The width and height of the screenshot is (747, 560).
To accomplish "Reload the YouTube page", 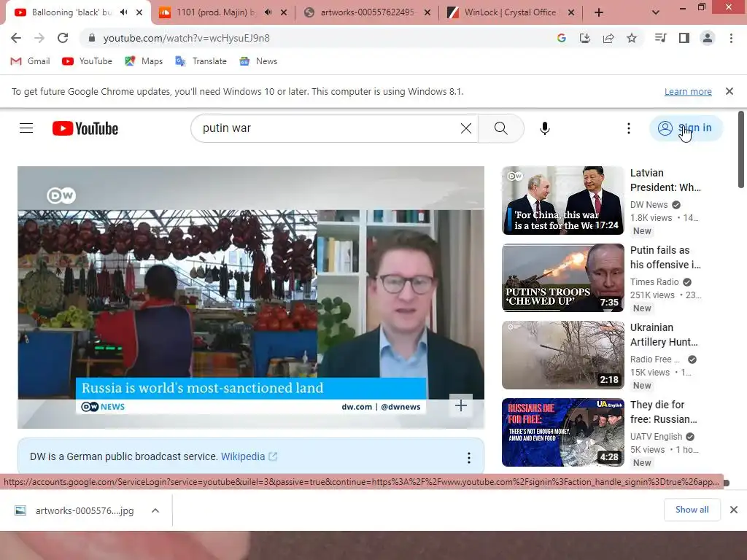I will [x=63, y=38].
